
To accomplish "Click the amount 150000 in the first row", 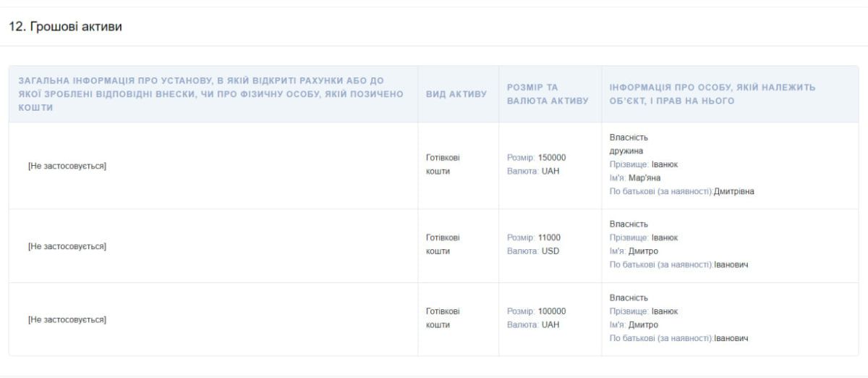I will [x=552, y=158].
